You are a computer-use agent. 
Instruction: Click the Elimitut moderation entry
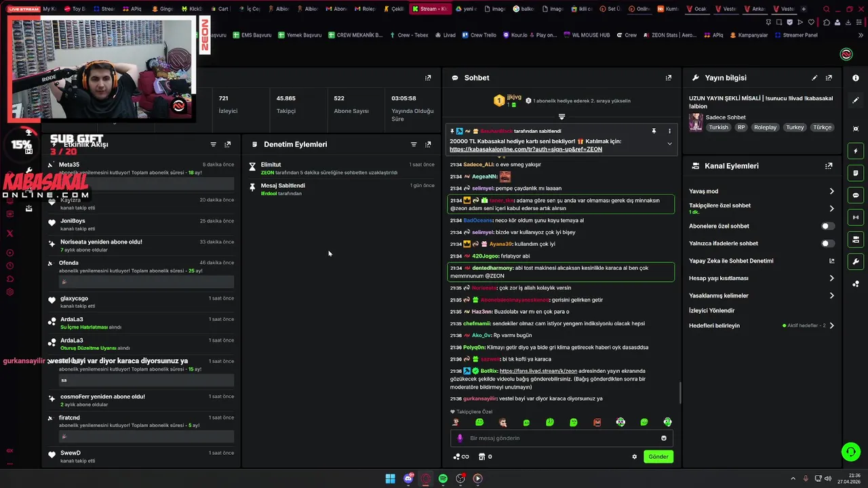pyautogui.click(x=342, y=169)
